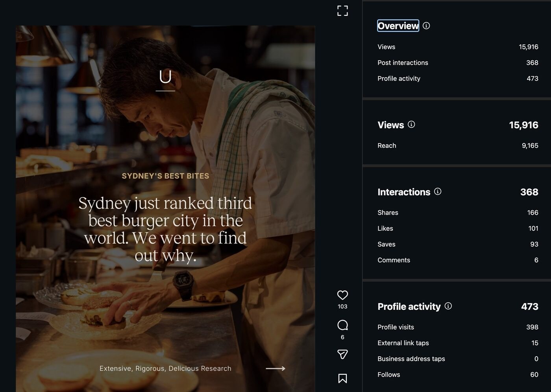Share post using paper plane icon
The width and height of the screenshot is (551, 392).
pyautogui.click(x=342, y=354)
